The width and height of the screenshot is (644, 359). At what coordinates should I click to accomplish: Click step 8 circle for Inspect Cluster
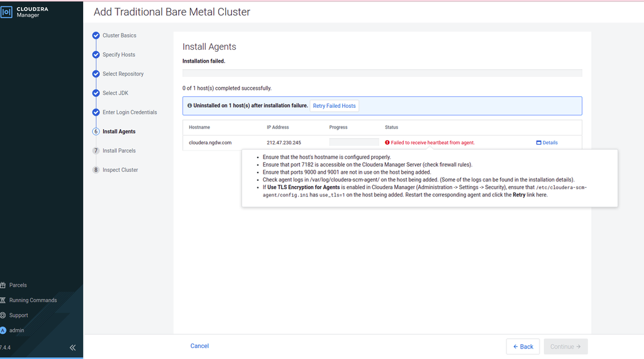96,170
